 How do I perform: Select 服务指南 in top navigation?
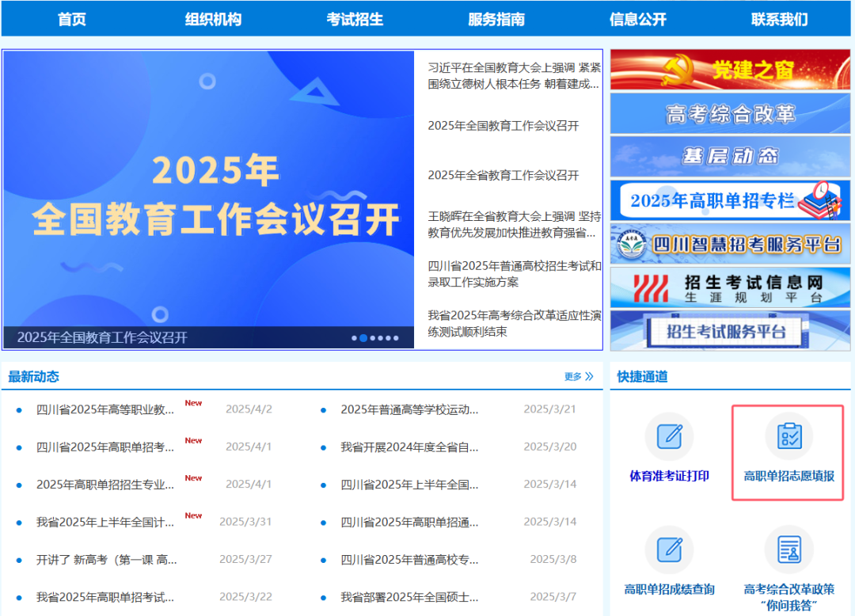pyautogui.click(x=496, y=19)
